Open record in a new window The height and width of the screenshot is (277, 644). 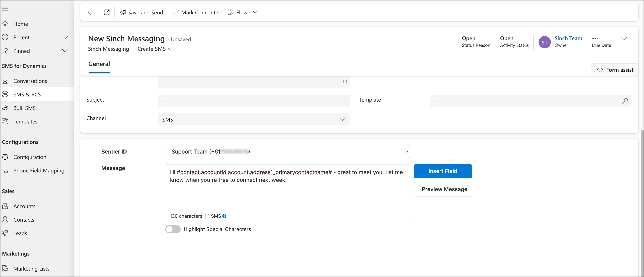pos(107,12)
